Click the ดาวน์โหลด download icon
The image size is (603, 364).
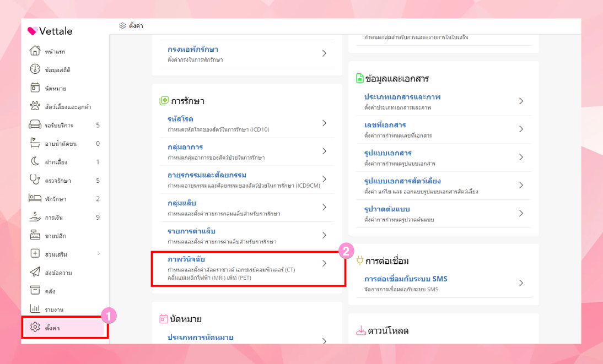coord(360,330)
